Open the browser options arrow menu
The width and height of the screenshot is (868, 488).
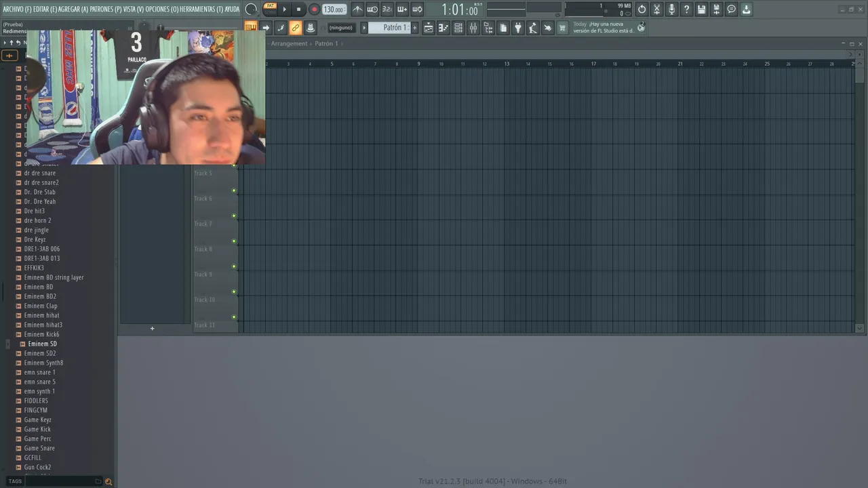pos(5,43)
